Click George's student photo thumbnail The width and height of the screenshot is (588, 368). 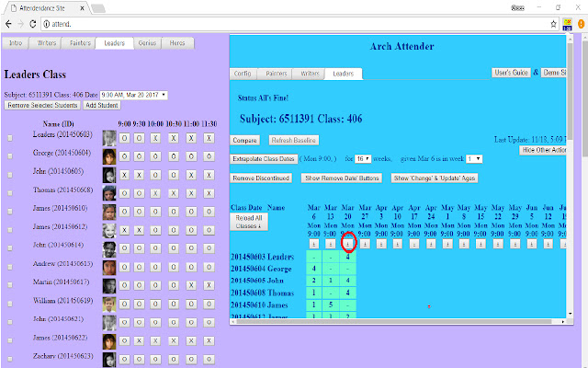(x=109, y=155)
